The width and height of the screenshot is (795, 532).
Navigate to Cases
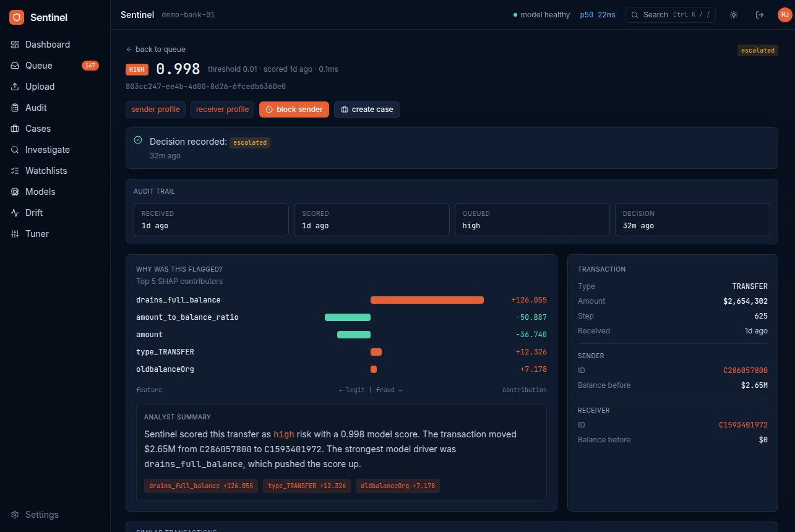[x=38, y=129]
